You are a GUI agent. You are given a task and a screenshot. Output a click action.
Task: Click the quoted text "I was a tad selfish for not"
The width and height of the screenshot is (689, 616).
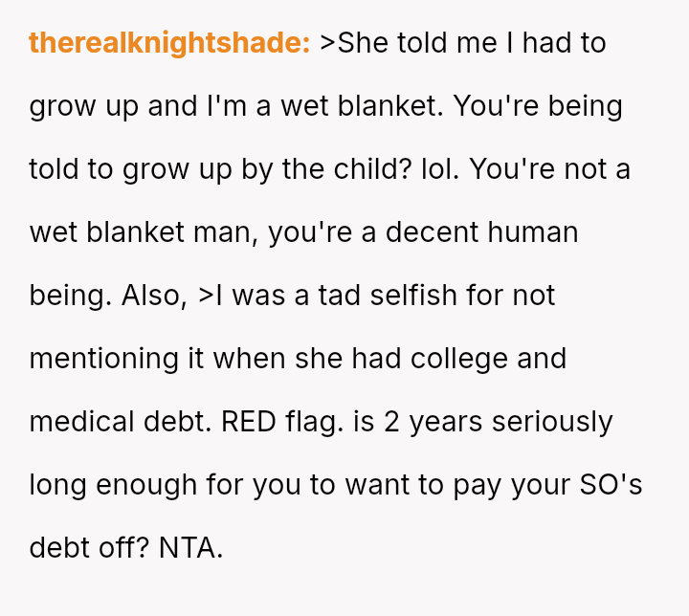click(385, 296)
